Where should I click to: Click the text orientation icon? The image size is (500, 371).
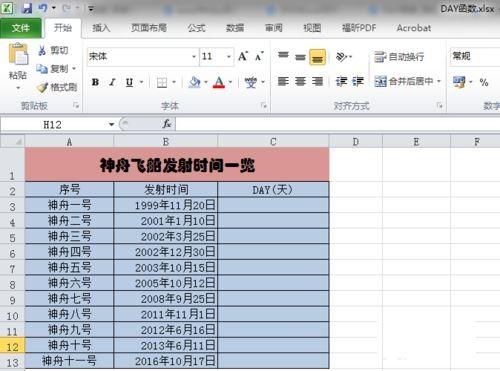(341, 57)
